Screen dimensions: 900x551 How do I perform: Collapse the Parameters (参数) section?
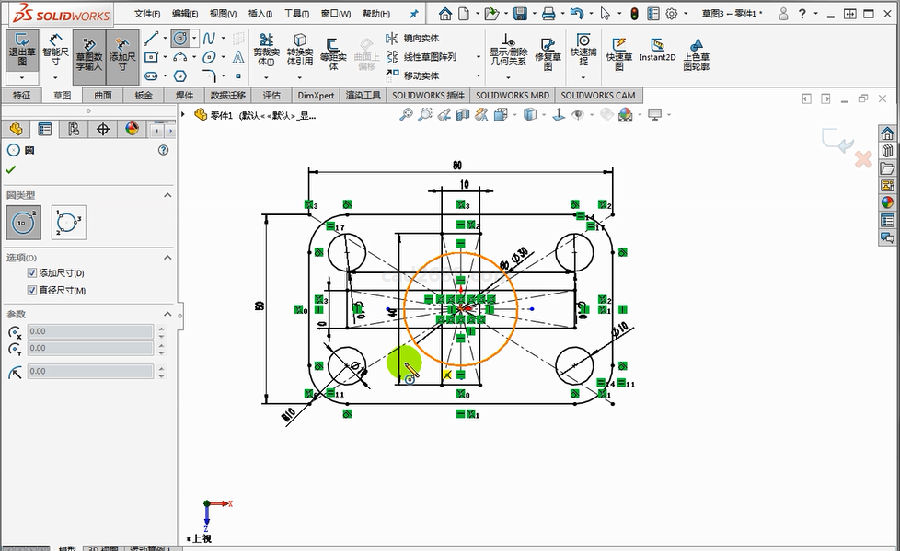point(167,314)
